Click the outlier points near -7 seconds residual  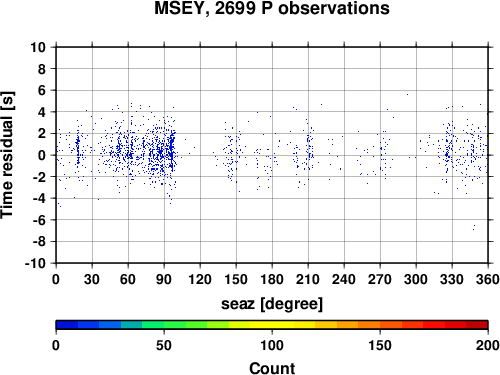[474, 227]
